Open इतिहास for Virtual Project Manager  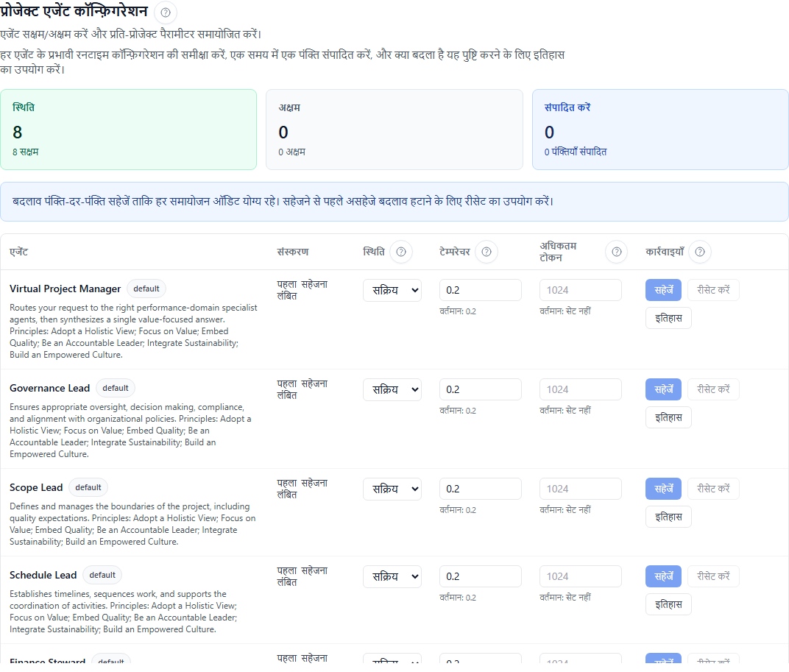[668, 318]
